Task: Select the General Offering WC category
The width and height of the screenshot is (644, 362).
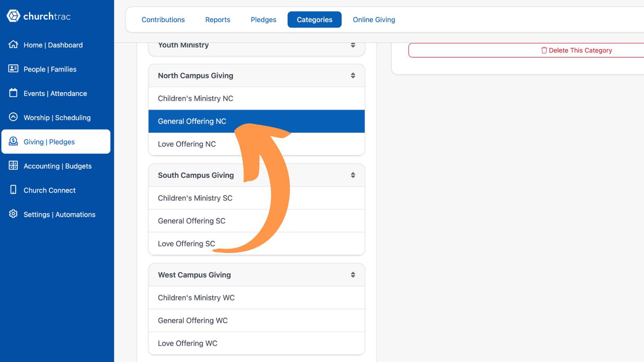Action: click(256, 321)
